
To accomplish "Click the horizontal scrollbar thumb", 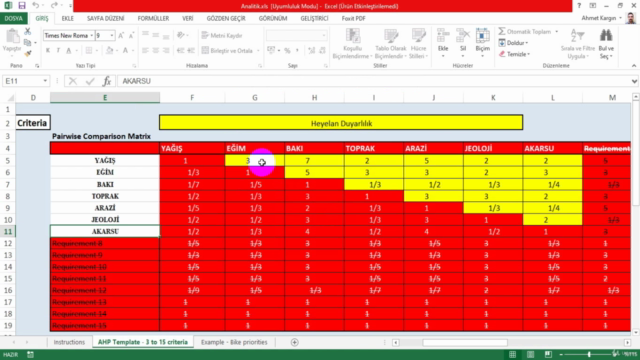I will tap(464, 342).
